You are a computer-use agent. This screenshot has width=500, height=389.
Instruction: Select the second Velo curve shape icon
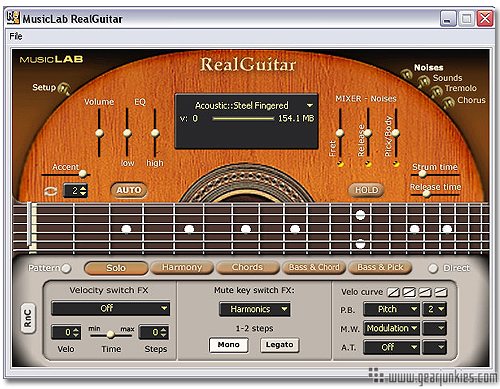(409, 292)
